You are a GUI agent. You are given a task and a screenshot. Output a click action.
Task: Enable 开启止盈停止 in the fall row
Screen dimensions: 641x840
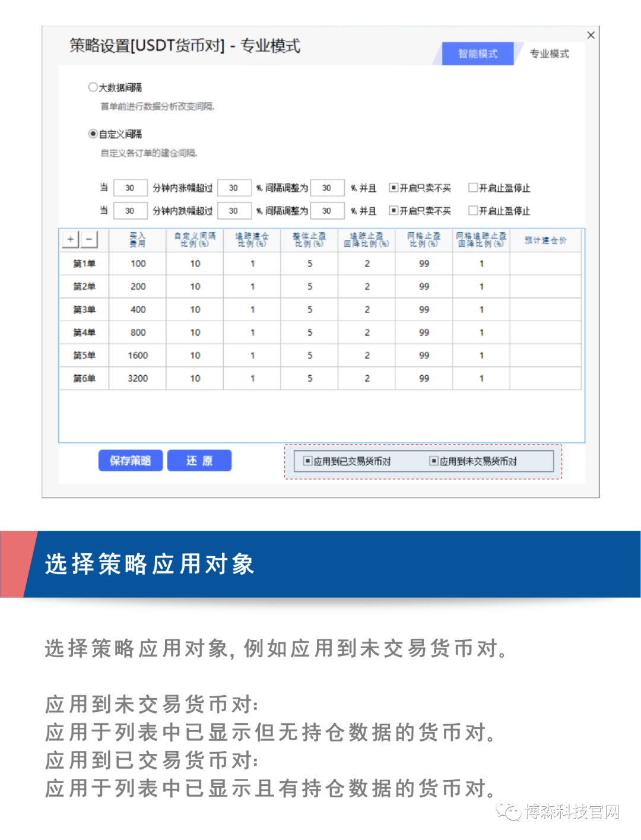[473, 210]
